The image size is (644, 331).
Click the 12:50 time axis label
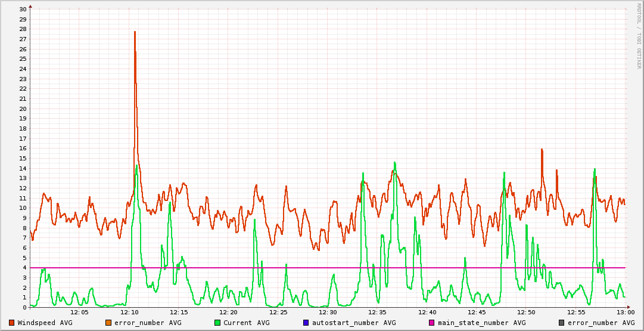point(526,312)
